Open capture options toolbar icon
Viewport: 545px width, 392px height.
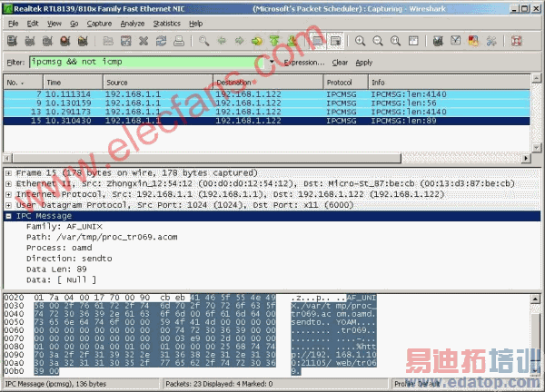[x=30, y=41]
